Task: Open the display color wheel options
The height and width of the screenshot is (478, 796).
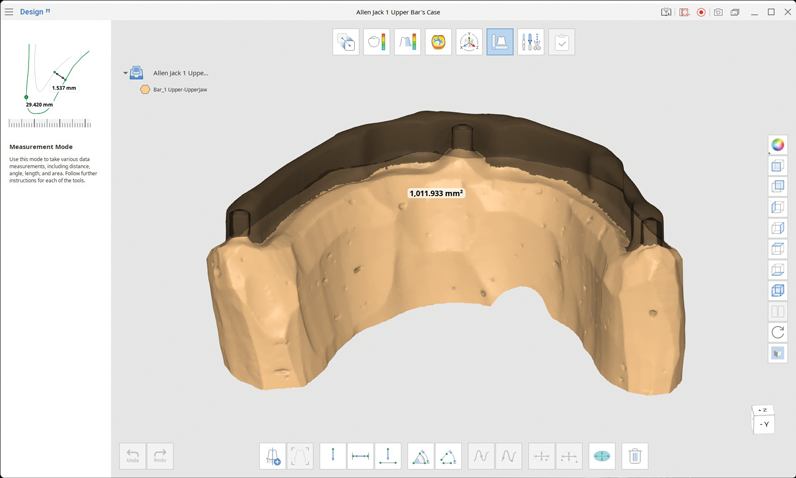Action: (777, 145)
